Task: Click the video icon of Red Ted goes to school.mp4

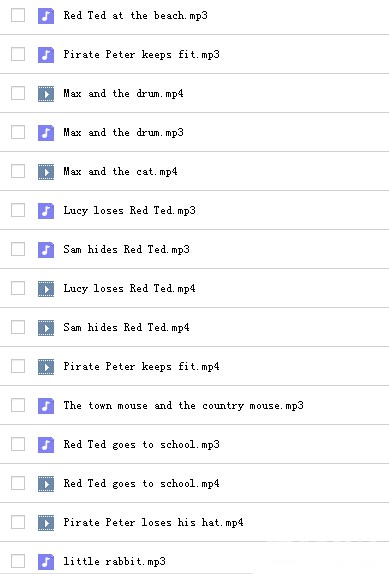Action: tap(46, 484)
